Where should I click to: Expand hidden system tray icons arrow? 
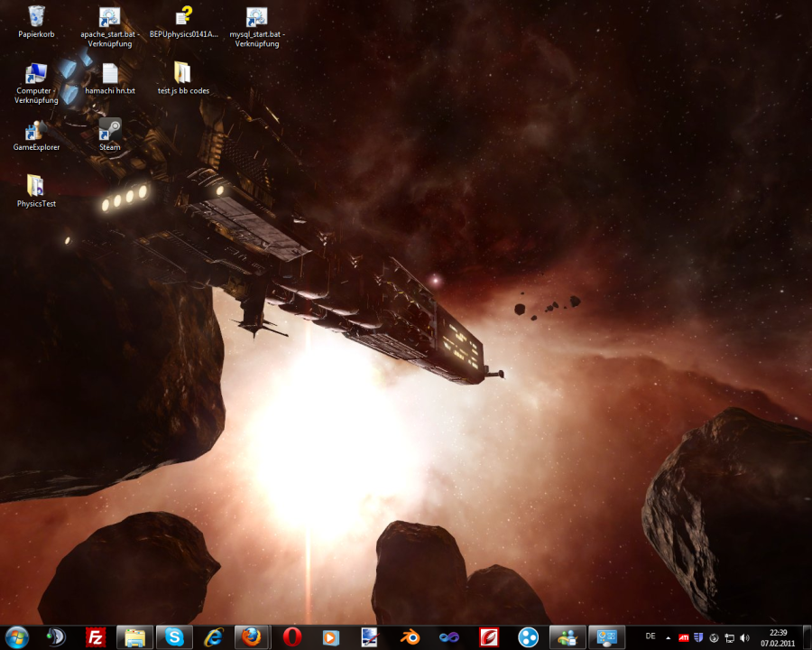pyautogui.click(x=669, y=638)
